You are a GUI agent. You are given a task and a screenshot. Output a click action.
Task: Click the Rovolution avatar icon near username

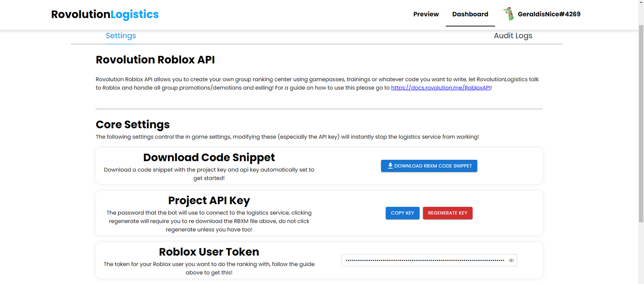click(509, 14)
